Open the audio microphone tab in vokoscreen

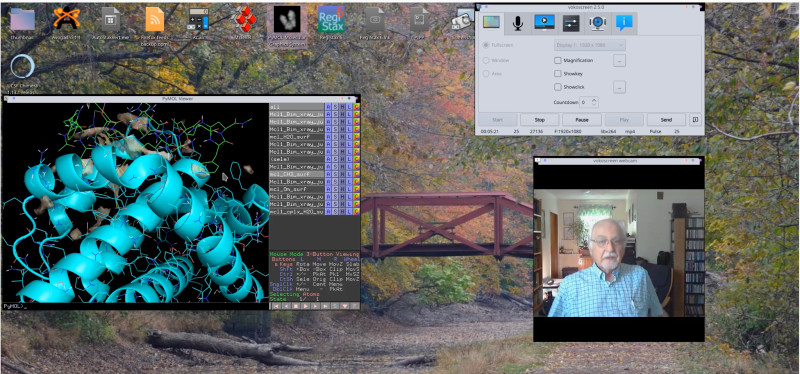[517, 23]
